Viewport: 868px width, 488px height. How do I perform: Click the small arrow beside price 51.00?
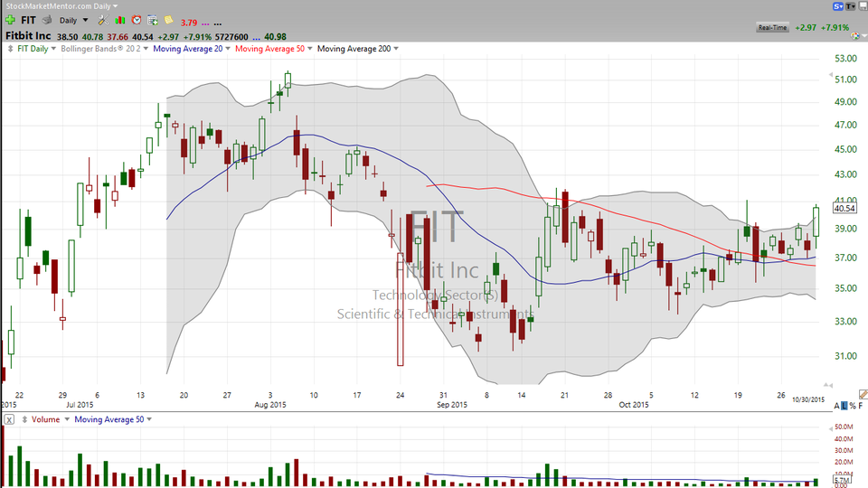pos(830,75)
